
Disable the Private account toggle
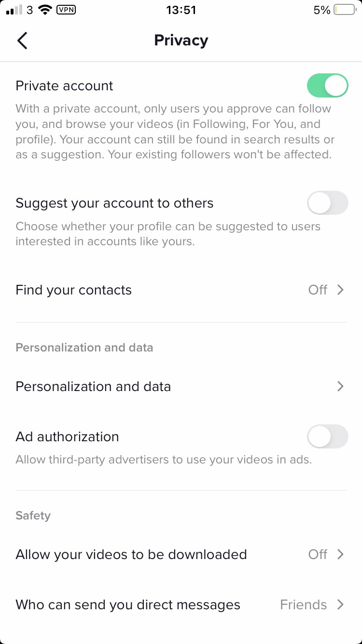(327, 86)
